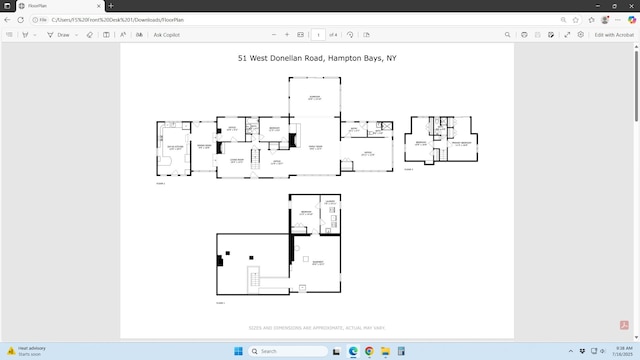Activate the Draw tool
The image size is (640, 360).
pyautogui.click(x=58, y=35)
